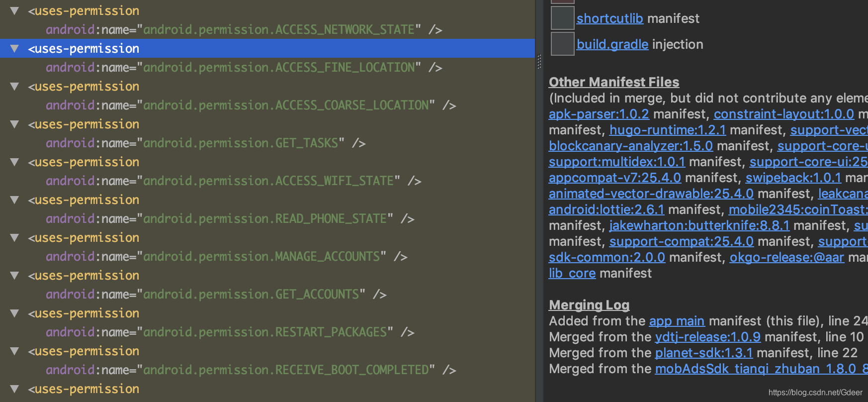The width and height of the screenshot is (868, 402).
Task: Open the build.gradle injection link
Action: click(612, 44)
